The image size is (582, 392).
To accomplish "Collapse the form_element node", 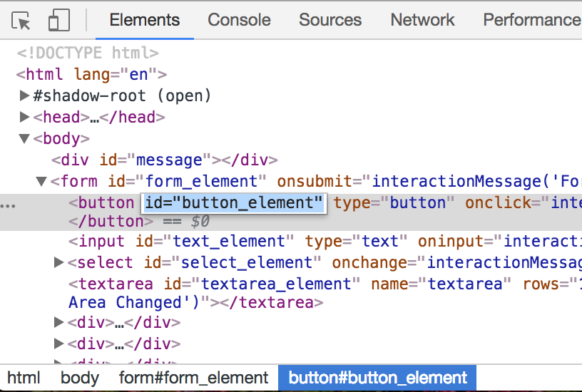I will (x=42, y=181).
